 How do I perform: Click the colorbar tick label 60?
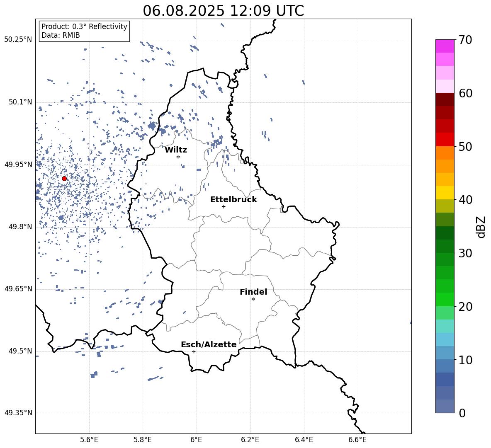(x=465, y=93)
